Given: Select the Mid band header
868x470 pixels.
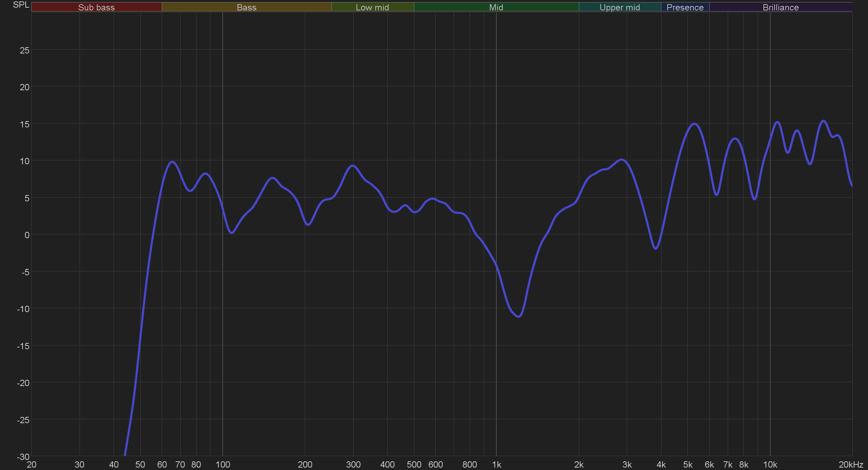Looking at the screenshot, I should 496,7.
